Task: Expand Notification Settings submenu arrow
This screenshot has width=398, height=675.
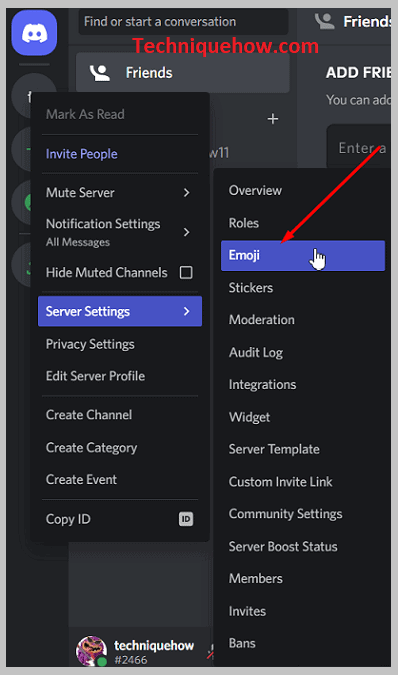Action: [x=186, y=232]
